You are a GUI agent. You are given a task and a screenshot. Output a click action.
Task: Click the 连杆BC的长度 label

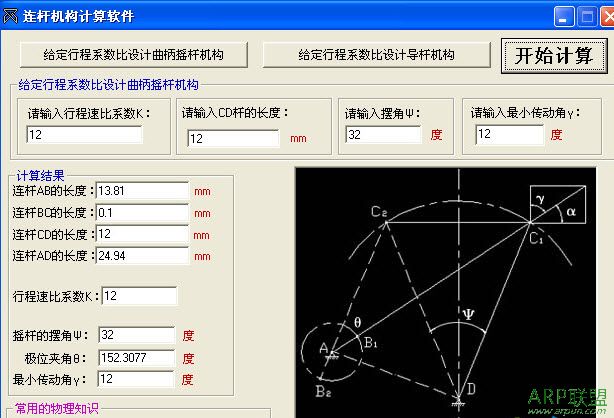click(x=53, y=213)
